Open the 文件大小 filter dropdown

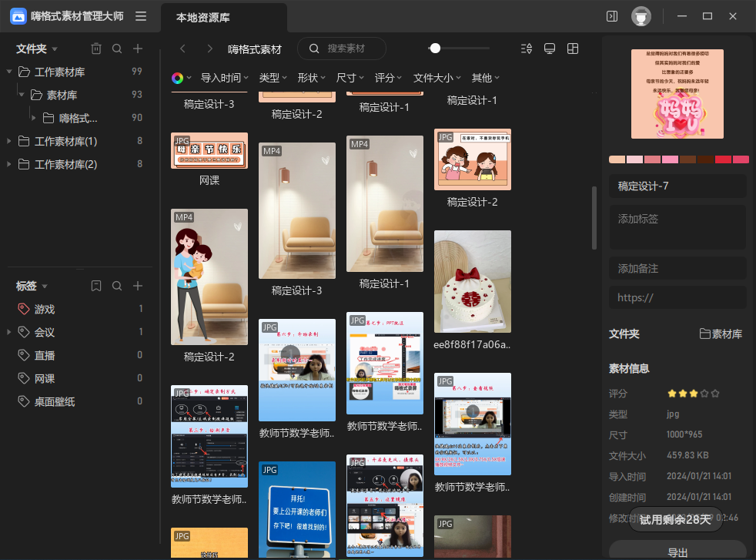coord(437,78)
